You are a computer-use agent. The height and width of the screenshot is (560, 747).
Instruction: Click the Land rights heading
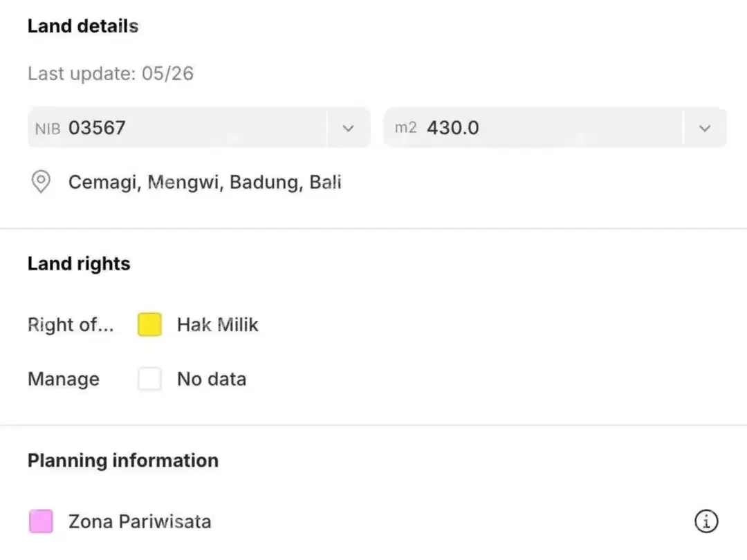point(79,264)
